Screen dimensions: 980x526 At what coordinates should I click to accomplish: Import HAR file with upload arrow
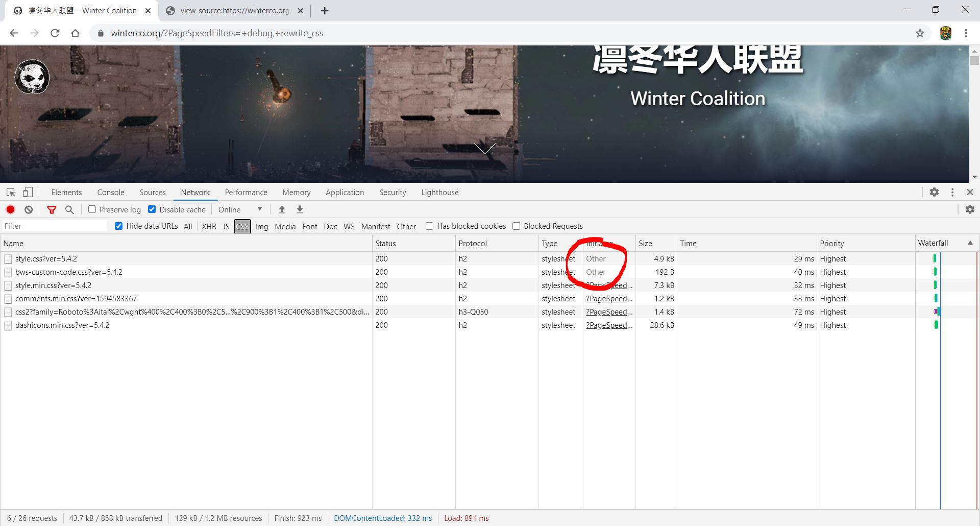coord(282,209)
